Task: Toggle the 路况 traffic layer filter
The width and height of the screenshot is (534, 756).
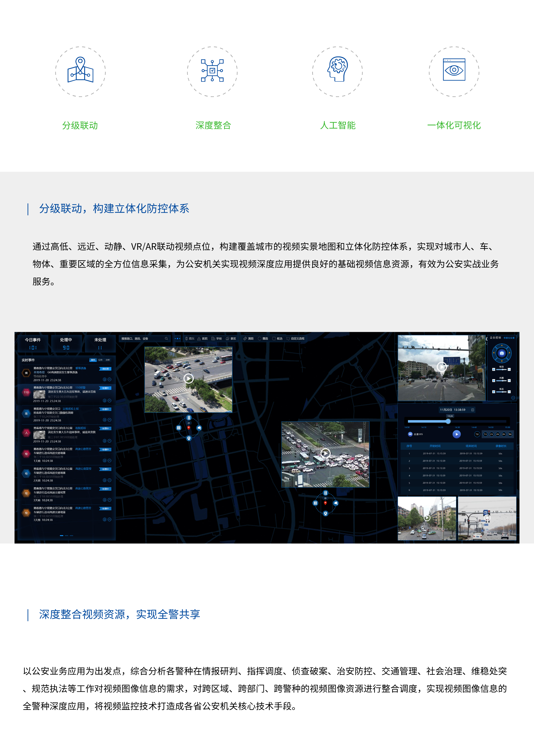Action: pyautogui.click(x=189, y=339)
